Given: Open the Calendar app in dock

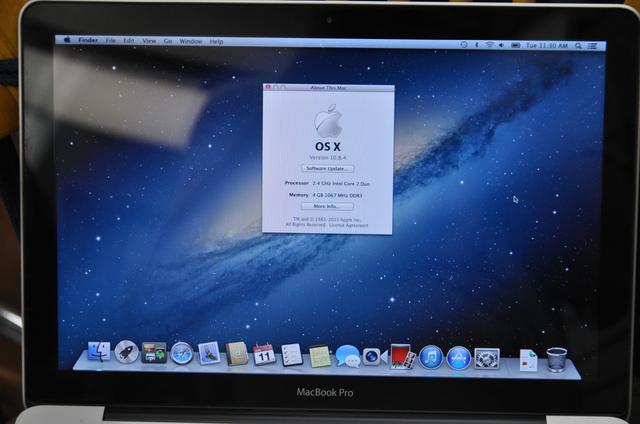Looking at the screenshot, I should [264, 354].
